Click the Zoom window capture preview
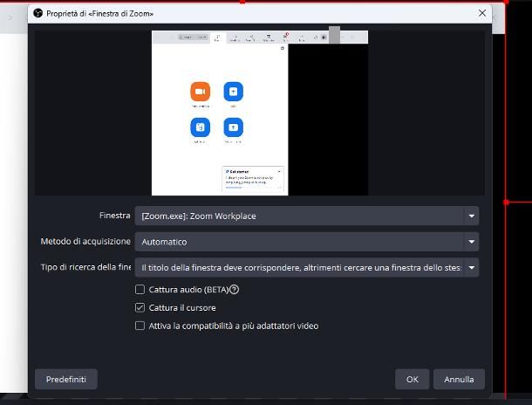The image size is (532, 405). click(x=260, y=113)
